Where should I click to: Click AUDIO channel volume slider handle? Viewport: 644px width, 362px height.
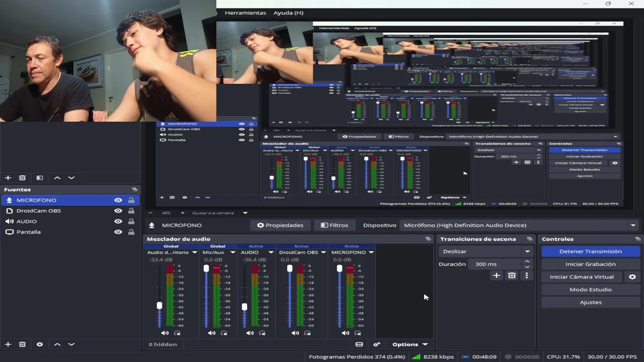(x=245, y=307)
